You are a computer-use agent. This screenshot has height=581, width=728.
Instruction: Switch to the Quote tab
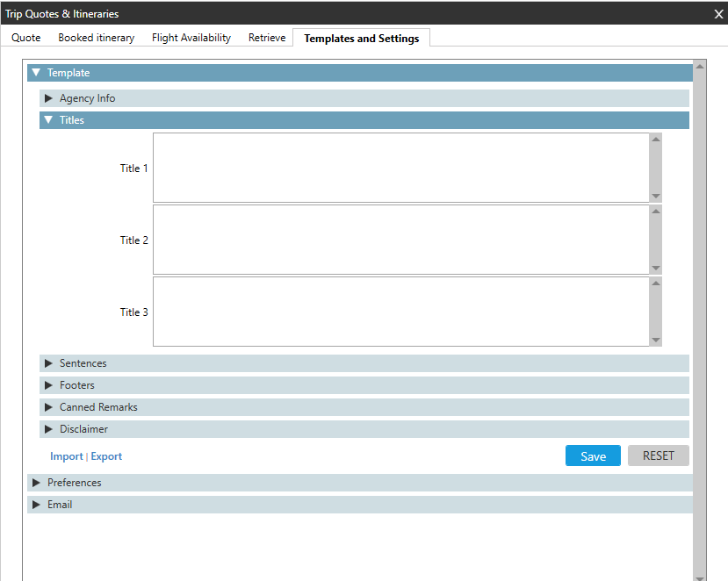coord(26,38)
